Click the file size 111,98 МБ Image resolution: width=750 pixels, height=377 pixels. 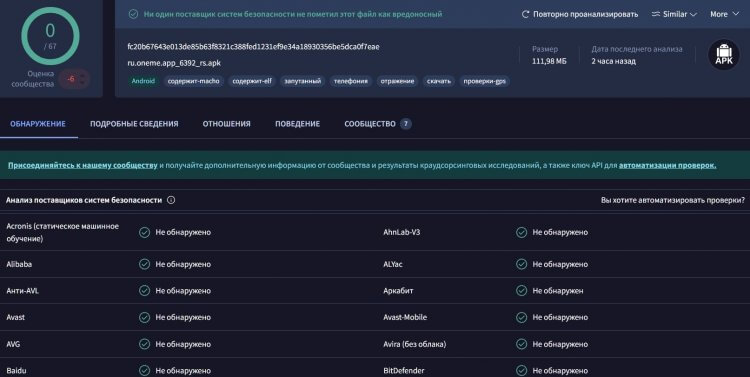point(549,61)
